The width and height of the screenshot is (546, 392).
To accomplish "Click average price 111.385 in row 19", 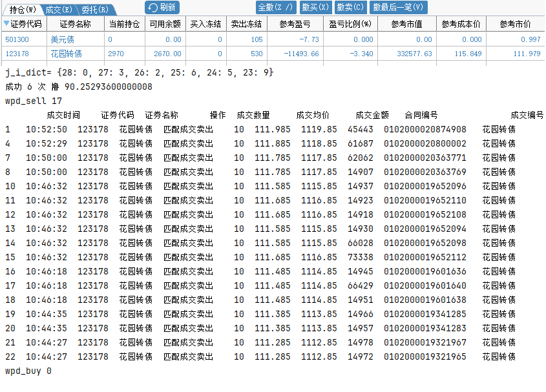I will coord(272,314).
